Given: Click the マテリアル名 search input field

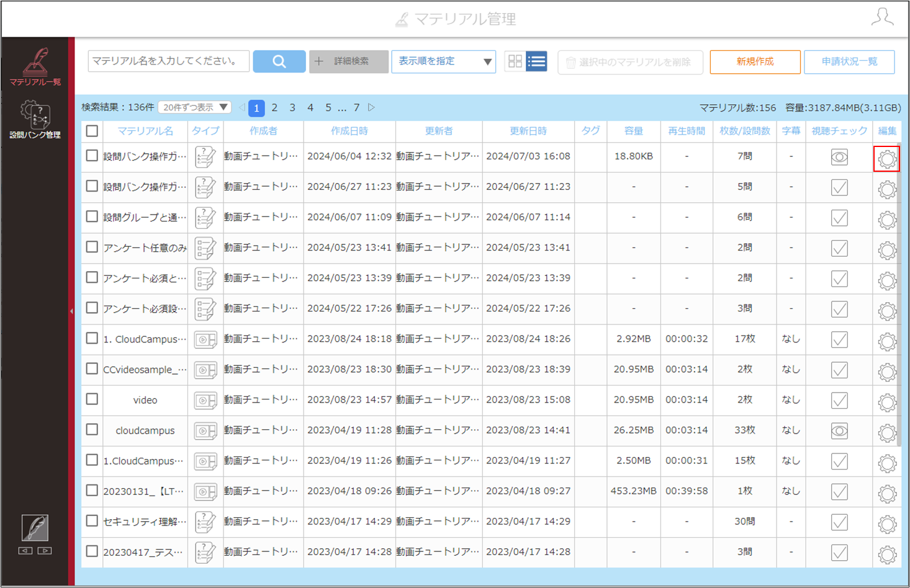Looking at the screenshot, I should (x=169, y=61).
